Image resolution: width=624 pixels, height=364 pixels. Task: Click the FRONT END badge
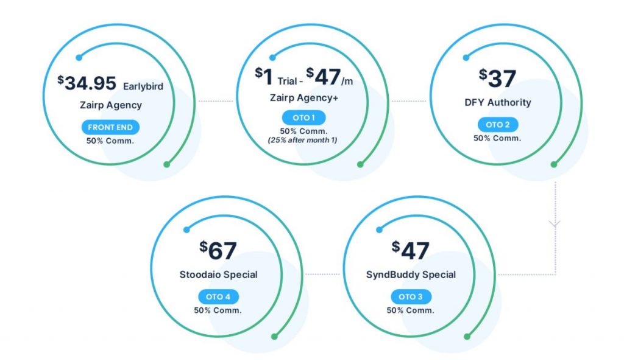110,127
